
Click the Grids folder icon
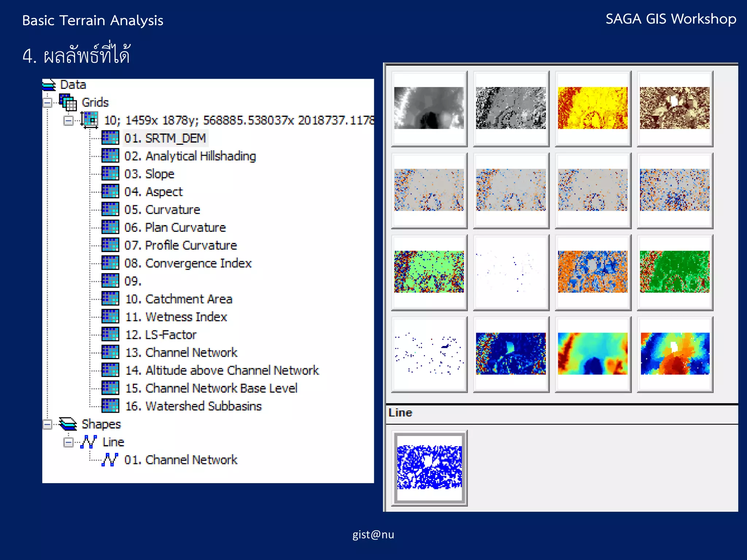[x=68, y=102]
